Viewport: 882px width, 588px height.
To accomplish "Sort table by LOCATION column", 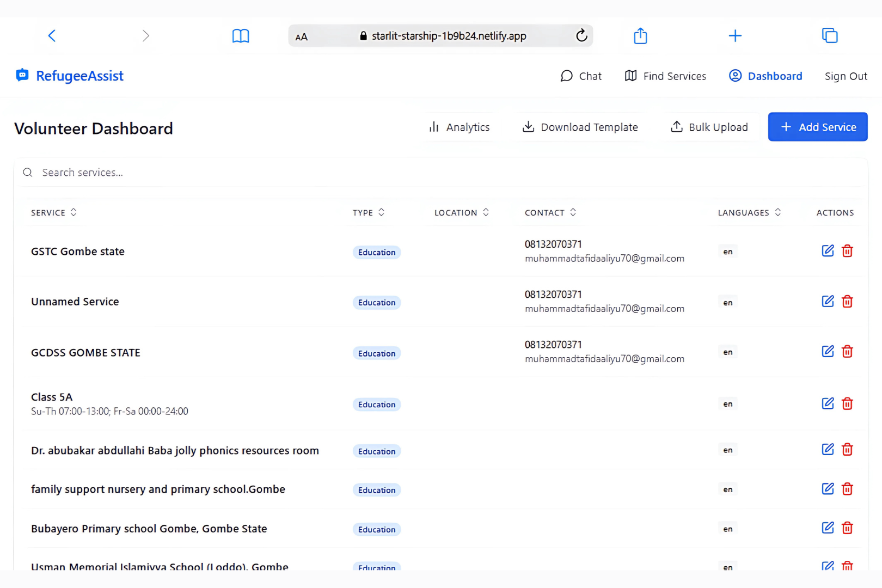I will pyautogui.click(x=462, y=212).
